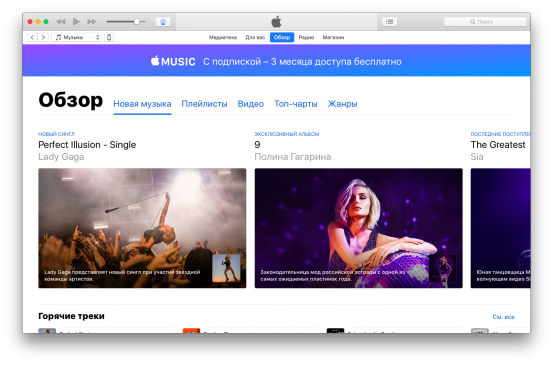The image size is (553, 365).
Task: Click the См. все link
Action: click(x=503, y=317)
